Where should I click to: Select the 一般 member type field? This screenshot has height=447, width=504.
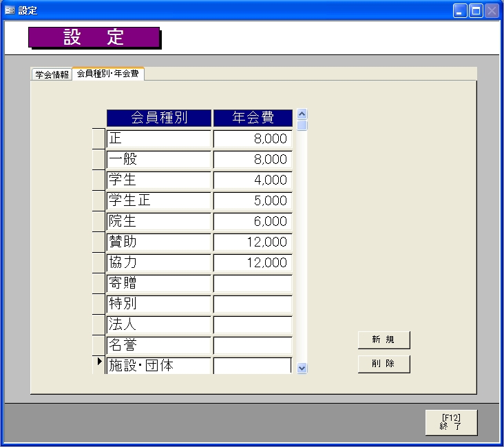pyautogui.click(x=159, y=159)
